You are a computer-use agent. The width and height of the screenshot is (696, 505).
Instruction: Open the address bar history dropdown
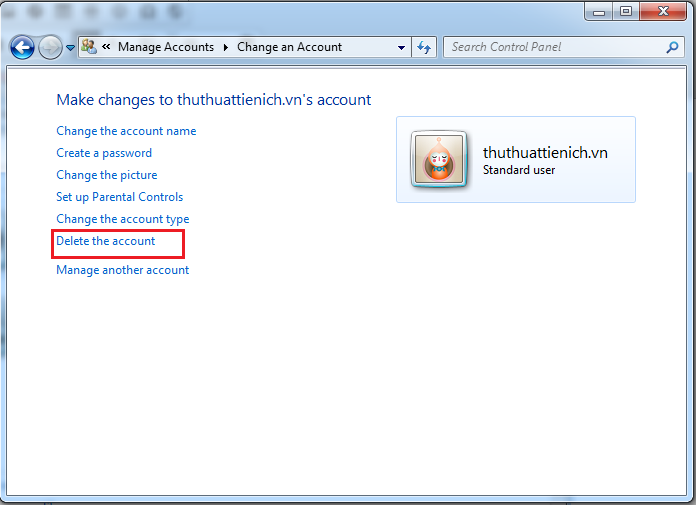click(402, 47)
